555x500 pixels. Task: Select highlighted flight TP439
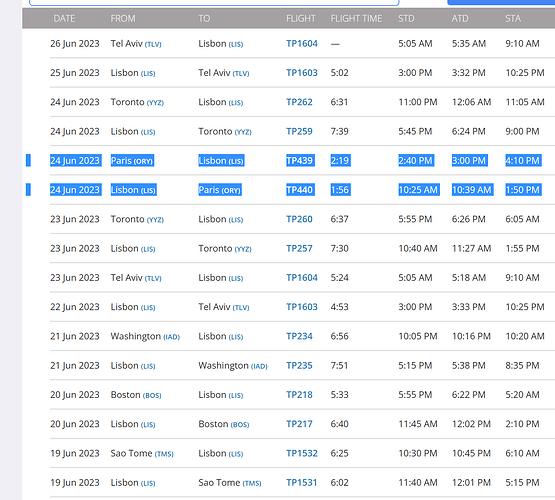point(300,161)
